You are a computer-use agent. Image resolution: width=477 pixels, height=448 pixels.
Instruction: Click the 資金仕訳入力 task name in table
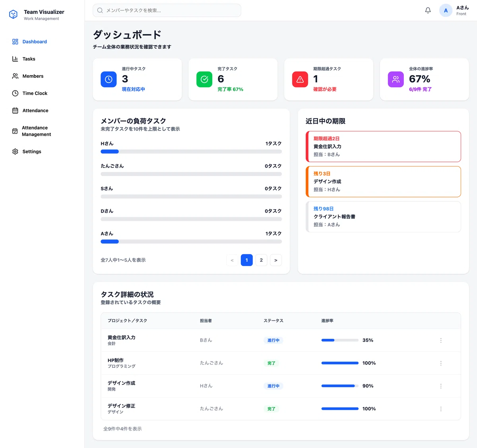point(122,338)
